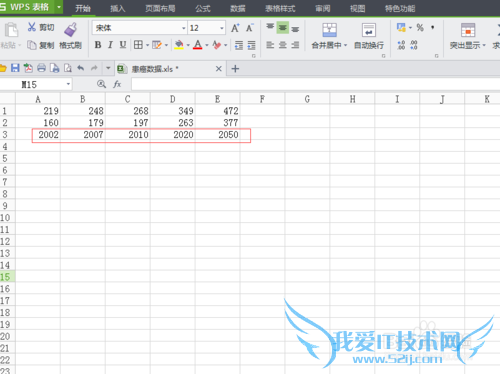Click the formula bar input field

(316, 84)
